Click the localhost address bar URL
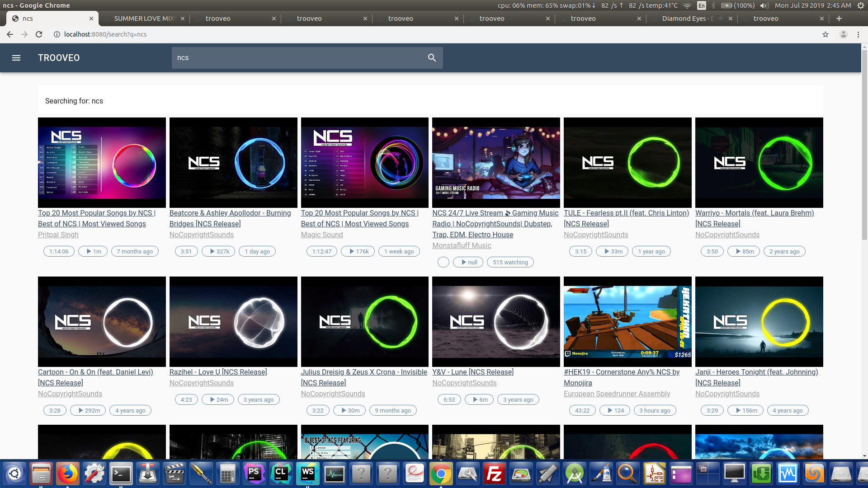This screenshot has width=868, height=488. point(105,34)
